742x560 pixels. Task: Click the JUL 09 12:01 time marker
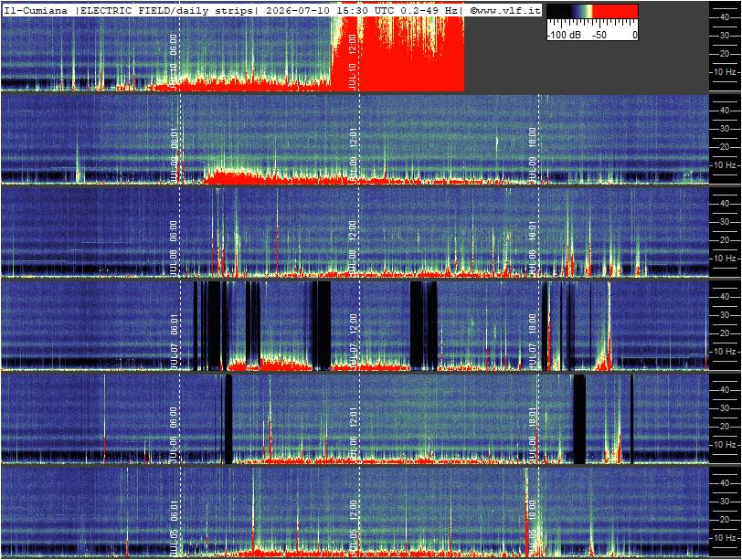click(x=352, y=154)
